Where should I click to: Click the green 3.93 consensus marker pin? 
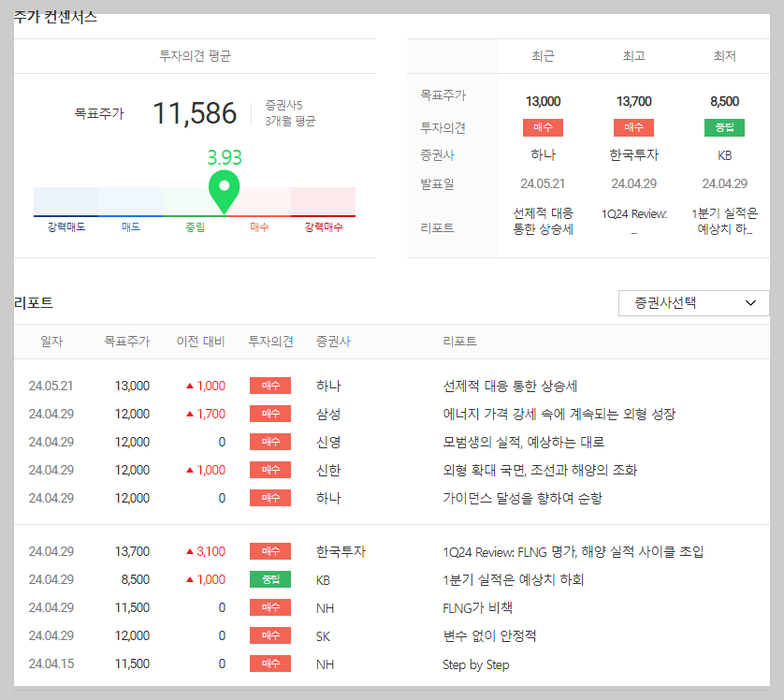pos(224,192)
